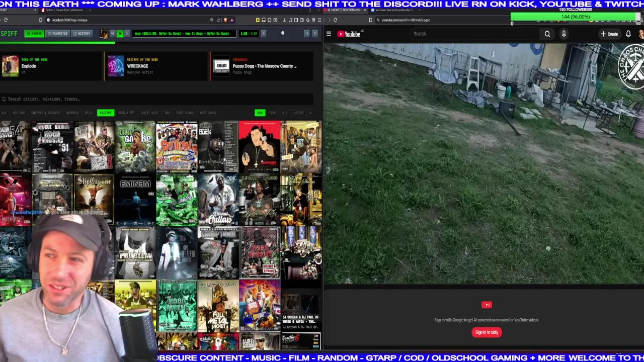644x362 pixels.
Task: Reload the localhost page in left browser
Action: (6, 20)
